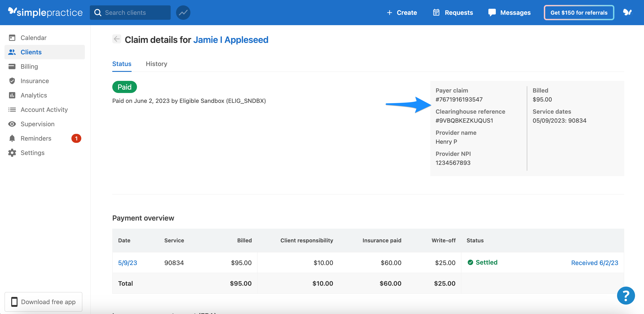Click the Calendar sidebar icon
Image resolution: width=644 pixels, height=314 pixels.
(12, 38)
